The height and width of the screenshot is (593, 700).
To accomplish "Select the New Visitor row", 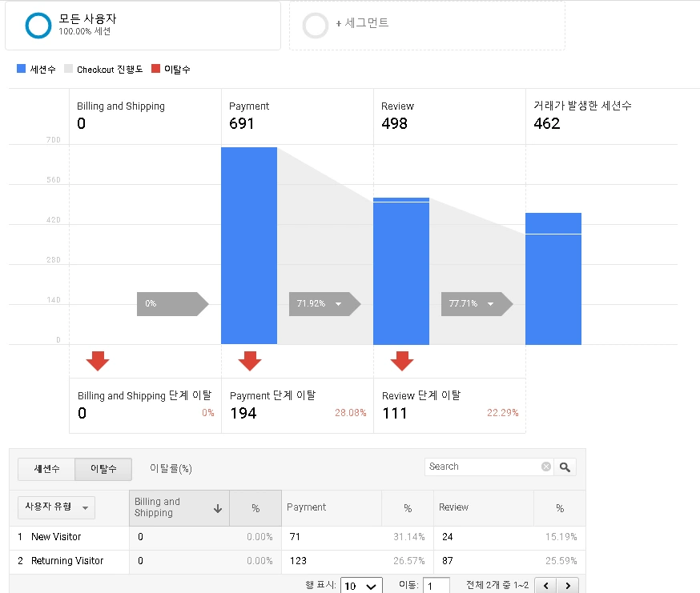I will point(297,537).
